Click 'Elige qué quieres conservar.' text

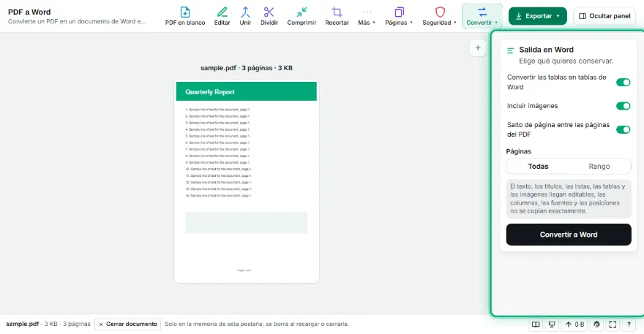566,61
